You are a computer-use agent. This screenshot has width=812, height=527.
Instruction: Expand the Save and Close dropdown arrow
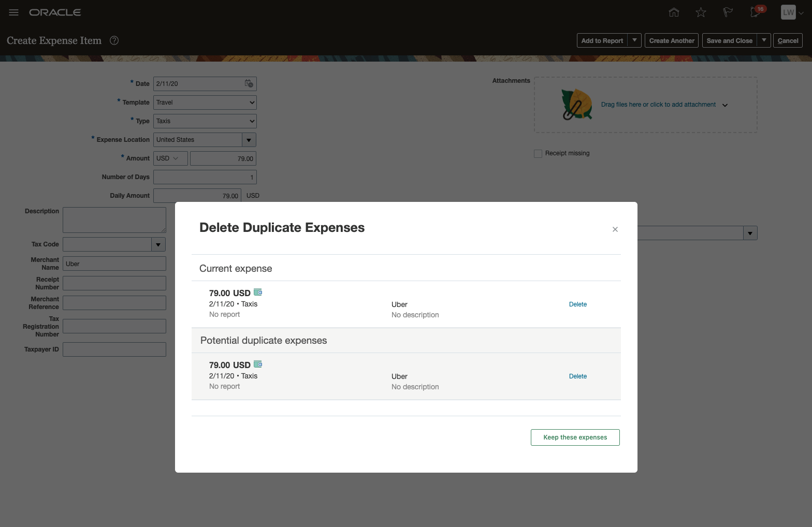coord(764,40)
